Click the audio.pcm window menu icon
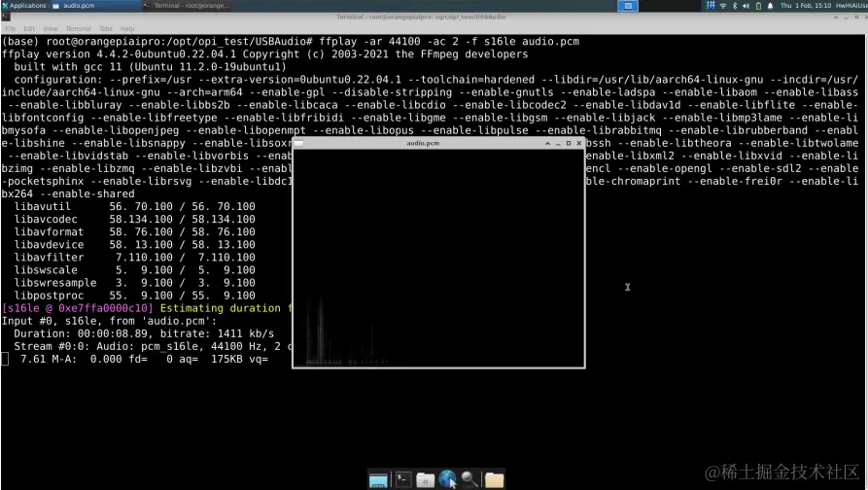Viewport: 868px width, 490px height. tap(298, 143)
